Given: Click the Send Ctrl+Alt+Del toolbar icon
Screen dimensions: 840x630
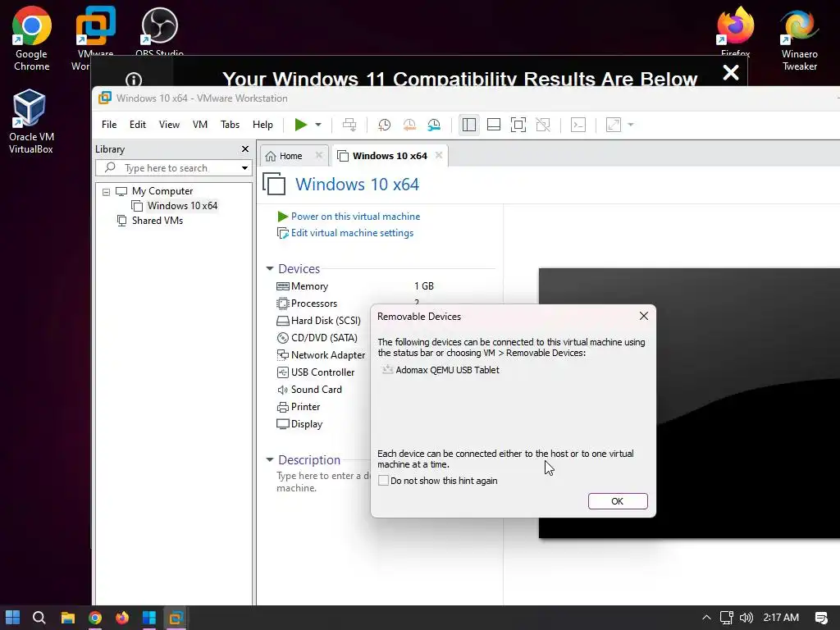Looking at the screenshot, I should click(349, 125).
